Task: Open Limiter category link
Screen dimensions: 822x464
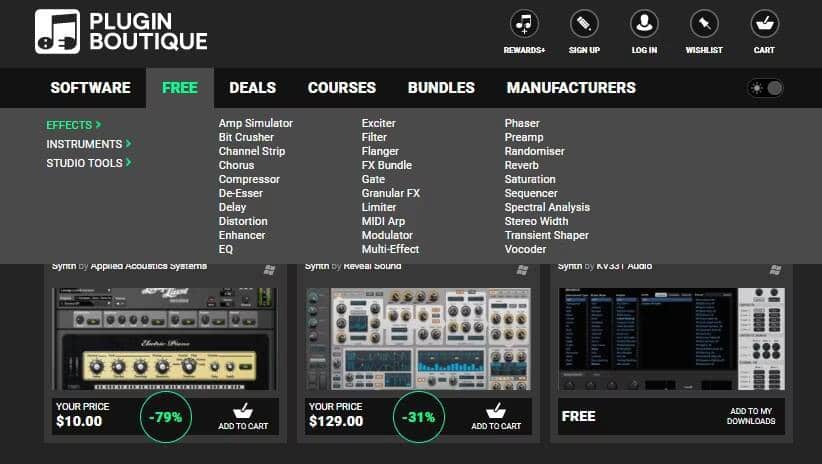Action: tap(379, 207)
